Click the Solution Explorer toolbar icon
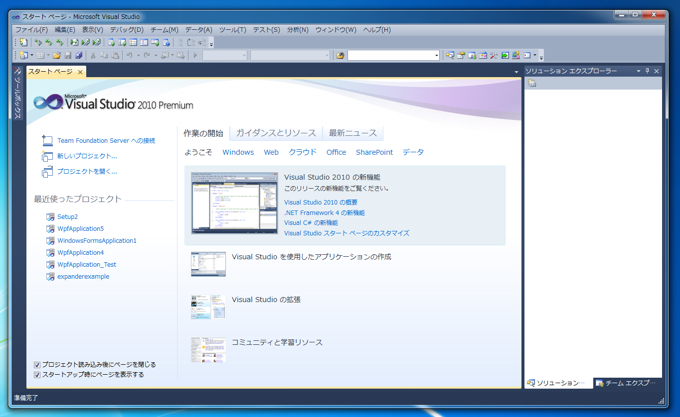Viewport: 680px width, 417px height. pyautogui.click(x=450, y=55)
